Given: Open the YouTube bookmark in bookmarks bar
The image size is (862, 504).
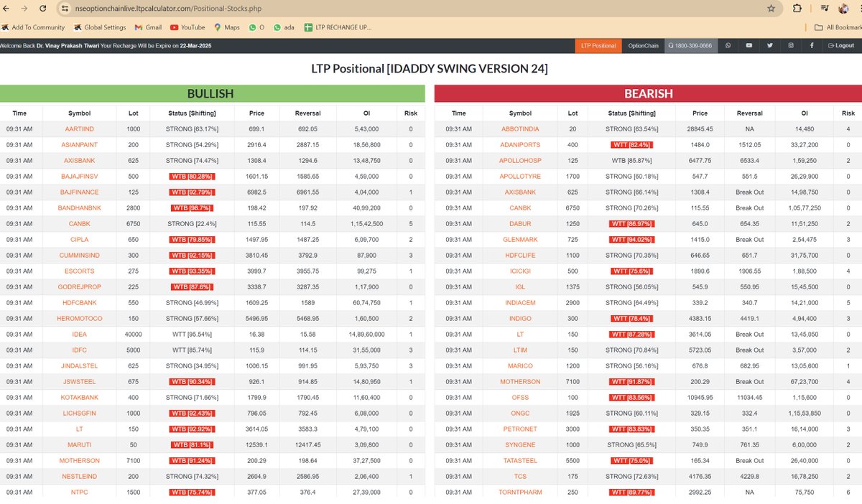Looking at the screenshot, I should point(187,27).
